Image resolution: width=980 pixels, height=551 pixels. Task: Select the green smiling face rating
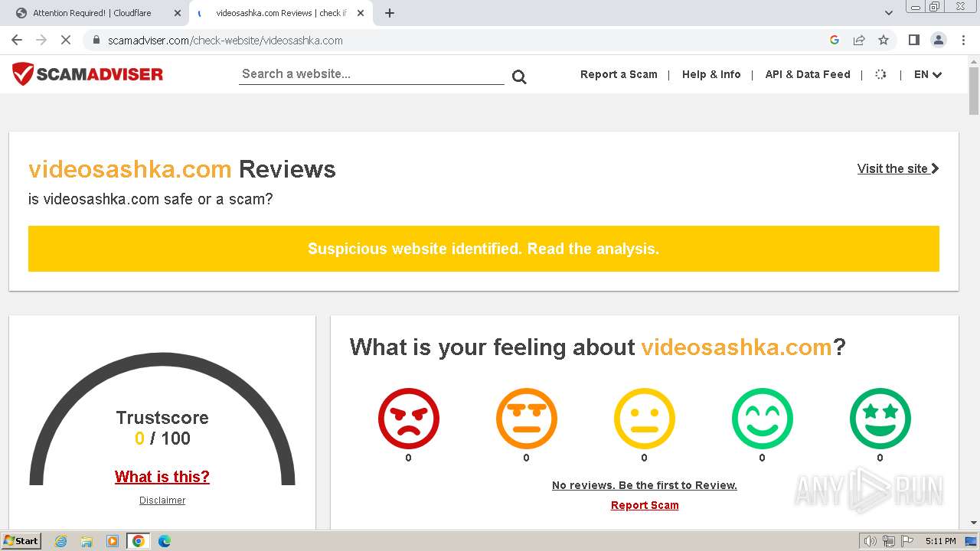coord(762,418)
